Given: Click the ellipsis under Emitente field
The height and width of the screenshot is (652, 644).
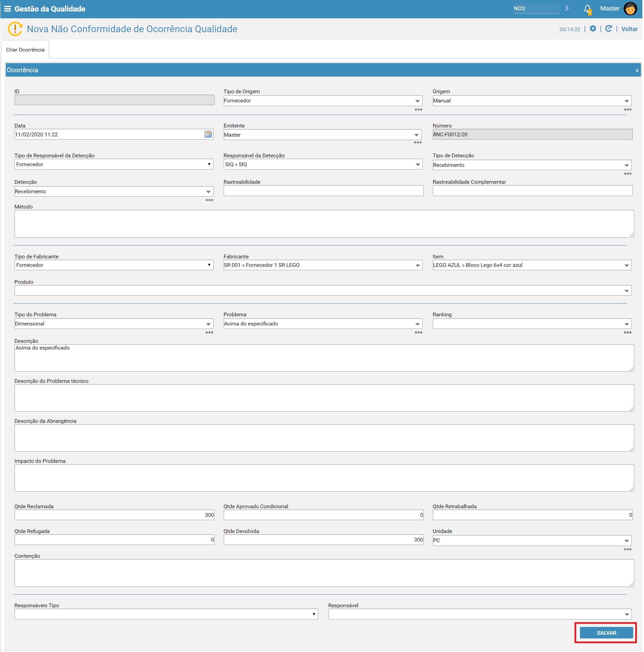Looking at the screenshot, I should (418, 142).
